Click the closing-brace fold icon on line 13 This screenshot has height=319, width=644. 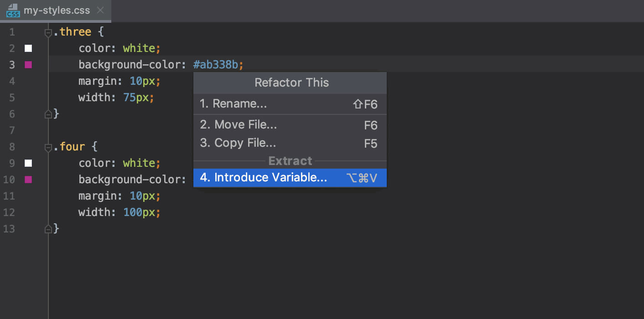pos(49,229)
